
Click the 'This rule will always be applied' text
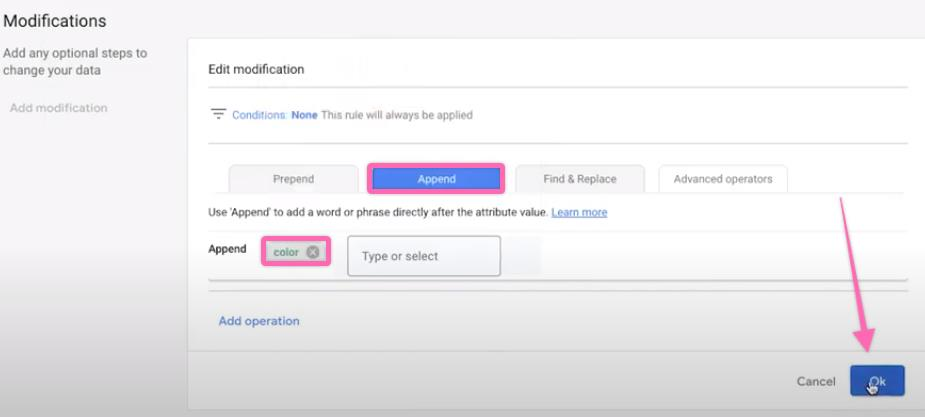point(397,115)
